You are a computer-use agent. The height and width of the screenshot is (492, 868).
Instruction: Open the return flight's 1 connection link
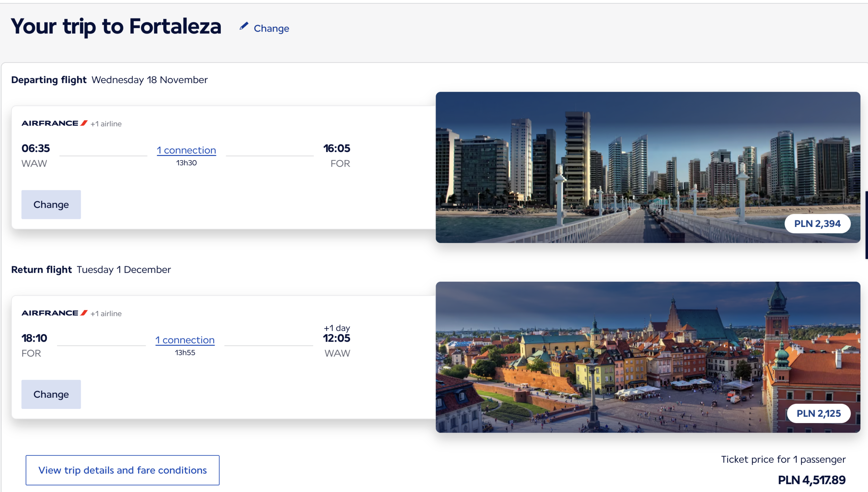coord(185,340)
